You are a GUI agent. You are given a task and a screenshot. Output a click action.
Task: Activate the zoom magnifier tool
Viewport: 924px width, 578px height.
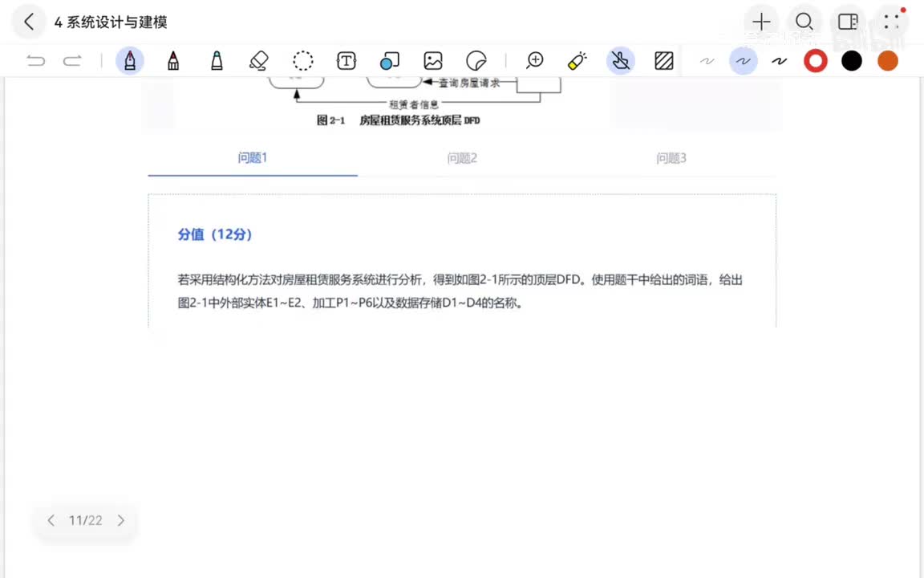pos(534,61)
